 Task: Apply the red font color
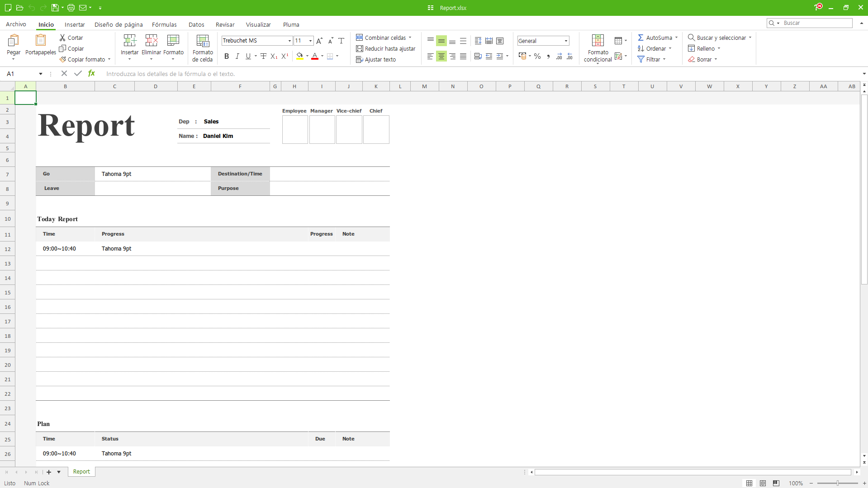coord(315,56)
